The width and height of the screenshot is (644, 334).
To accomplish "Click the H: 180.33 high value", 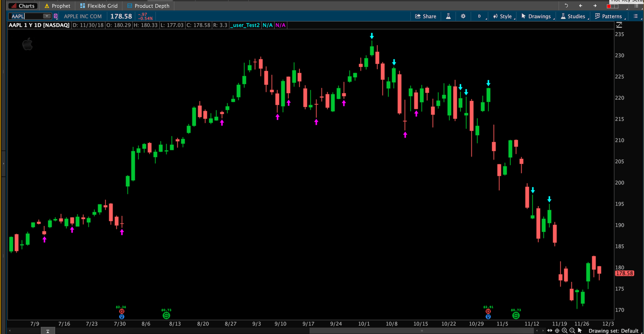I will tap(146, 25).
